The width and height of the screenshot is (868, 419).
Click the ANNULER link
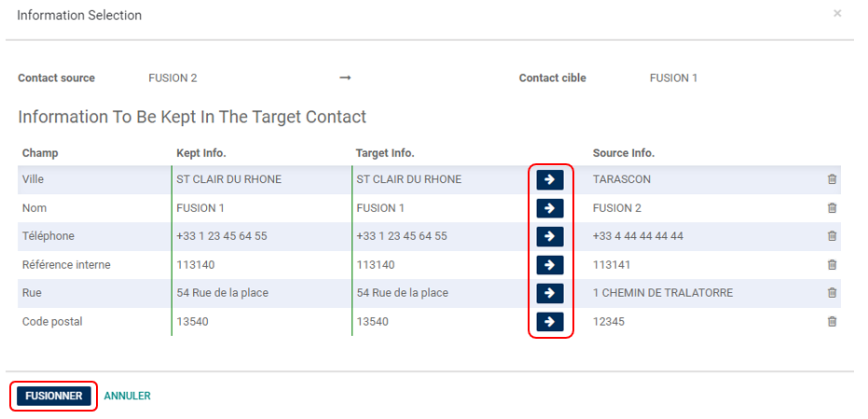(127, 396)
